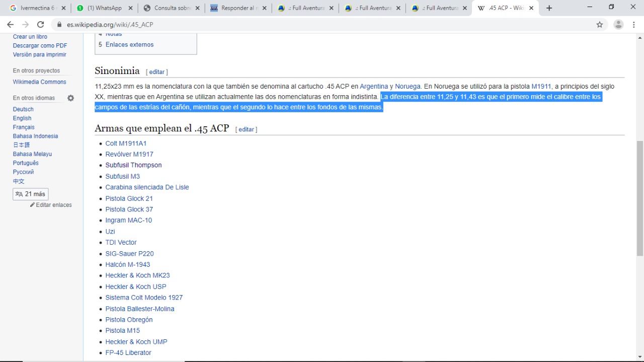
Task: Close the WhatsApp tab
Action: [x=130, y=8]
